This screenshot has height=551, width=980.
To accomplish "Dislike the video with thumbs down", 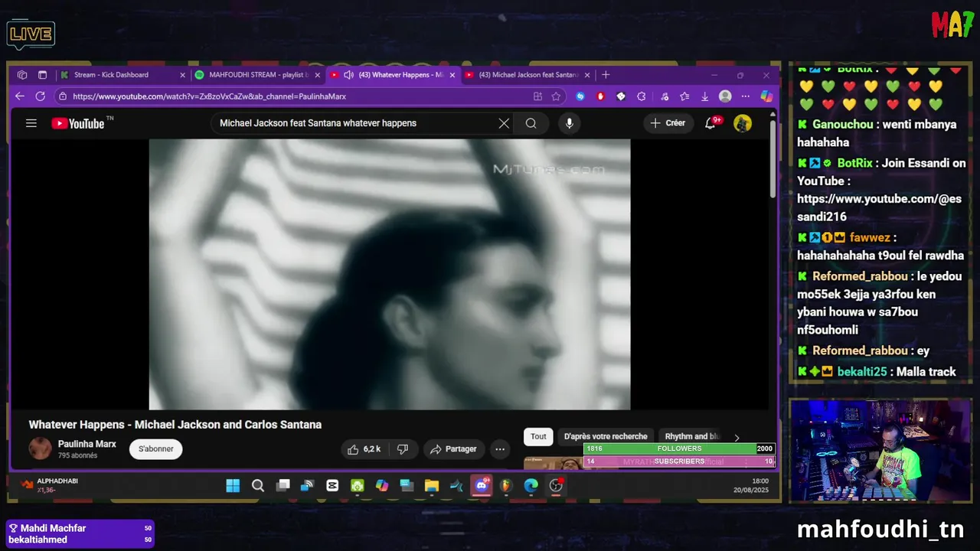I will [x=403, y=449].
